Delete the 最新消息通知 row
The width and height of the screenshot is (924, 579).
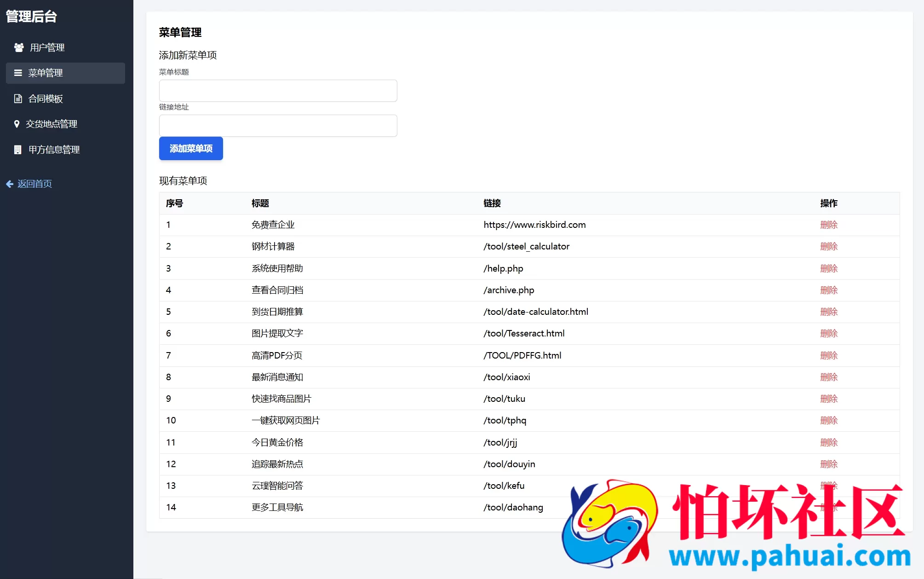pos(829,377)
